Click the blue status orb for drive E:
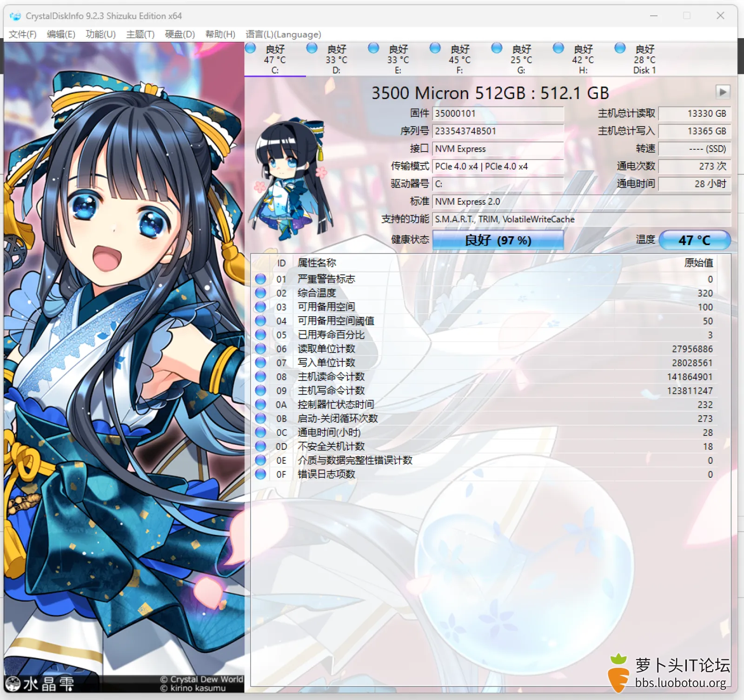Screen dimensions: 744x700 [373, 48]
